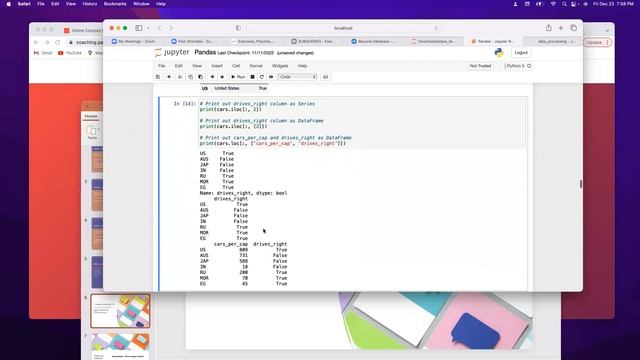Interrupt the kernel with stop icon
This screenshot has width=640, height=360.
252,77
